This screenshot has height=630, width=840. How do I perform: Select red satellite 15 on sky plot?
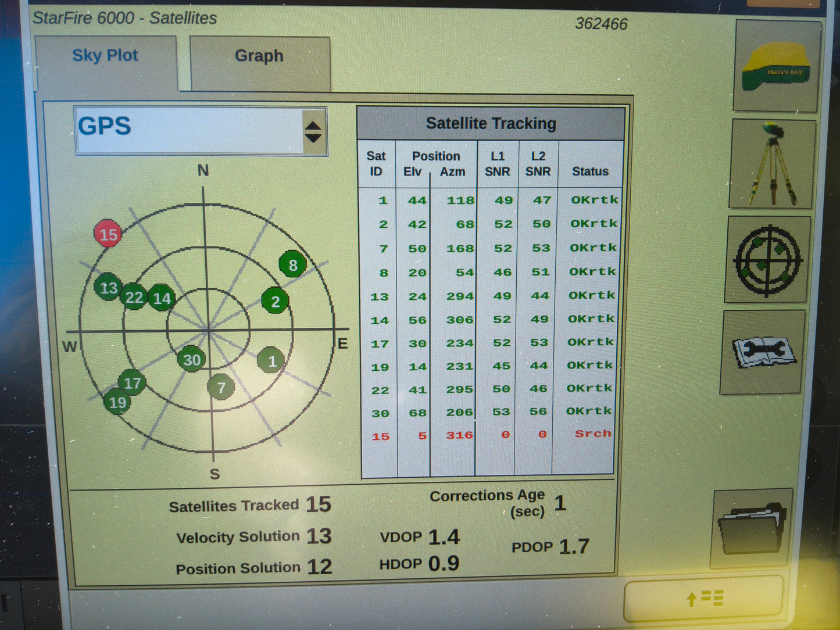pyautogui.click(x=107, y=235)
